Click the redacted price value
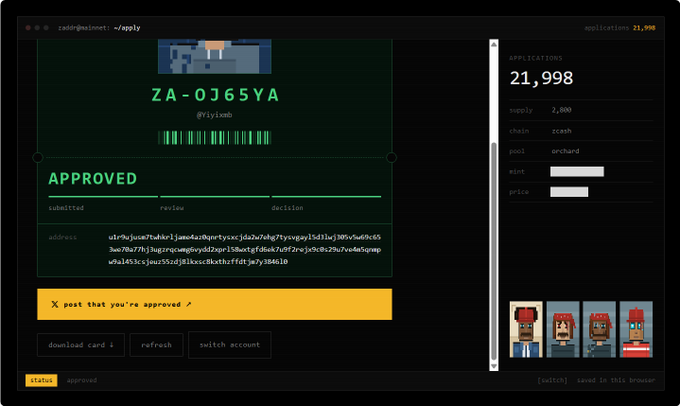680x406 pixels. 569,192
